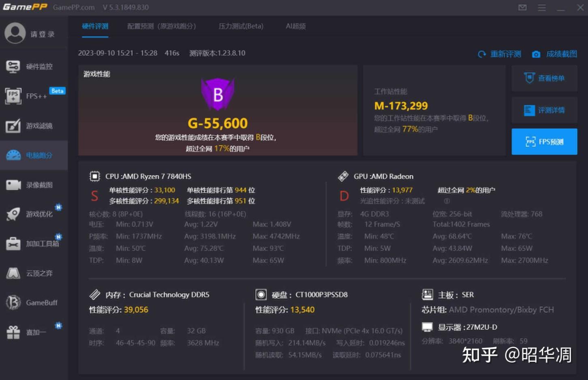Image resolution: width=588 pixels, height=380 pixels.
Task: Select the 硬件监控 sidebar label
Action: pyautogui.click(x=39, y=67)
